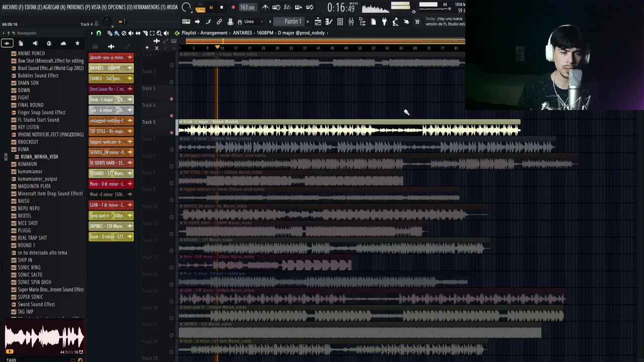The height and width of the screenshot is (362, 644).
Task: Select the paint brush tool in playlist
Action: 117,33
